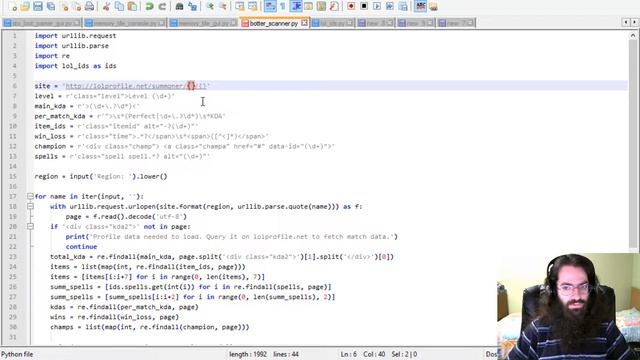Click the Close All toolbar icon
The image size is (640, 360).
click(77, 6)
